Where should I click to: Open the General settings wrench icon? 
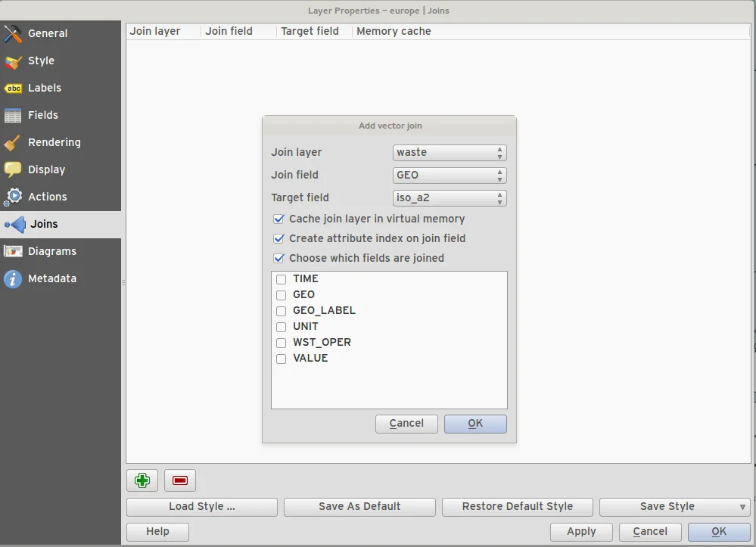(13, 34)
